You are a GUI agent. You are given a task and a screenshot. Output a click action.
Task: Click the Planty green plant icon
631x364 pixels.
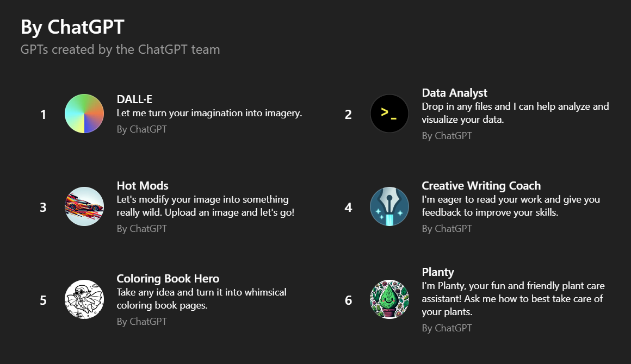pyautogui.click(x=389, y=299)
